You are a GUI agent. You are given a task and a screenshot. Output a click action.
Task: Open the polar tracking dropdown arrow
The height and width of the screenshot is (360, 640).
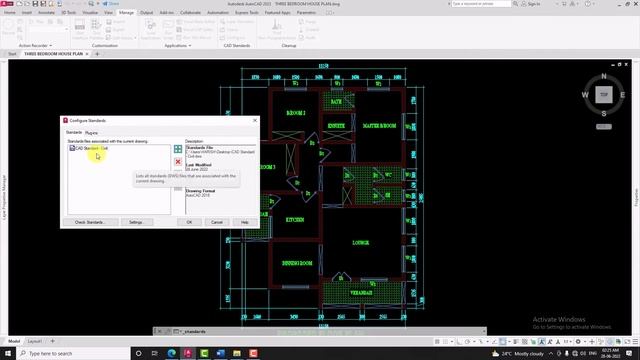click(474, 342)
